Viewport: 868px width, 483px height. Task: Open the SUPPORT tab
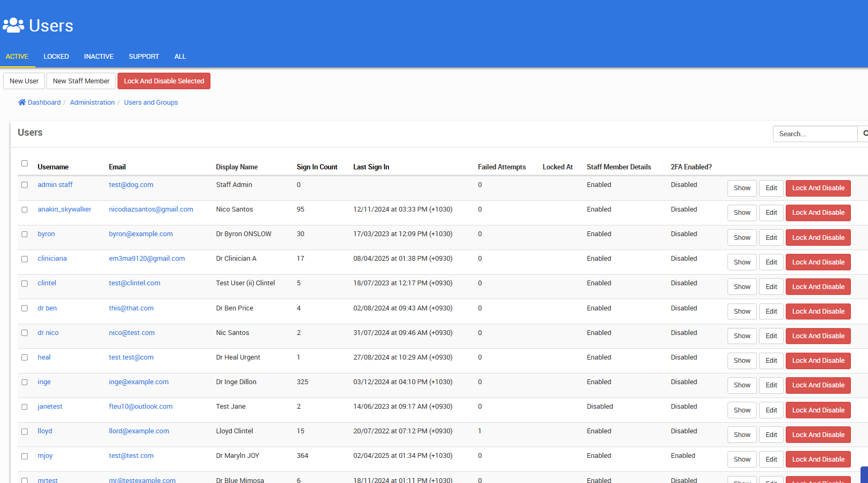click(x=144, y=56)
